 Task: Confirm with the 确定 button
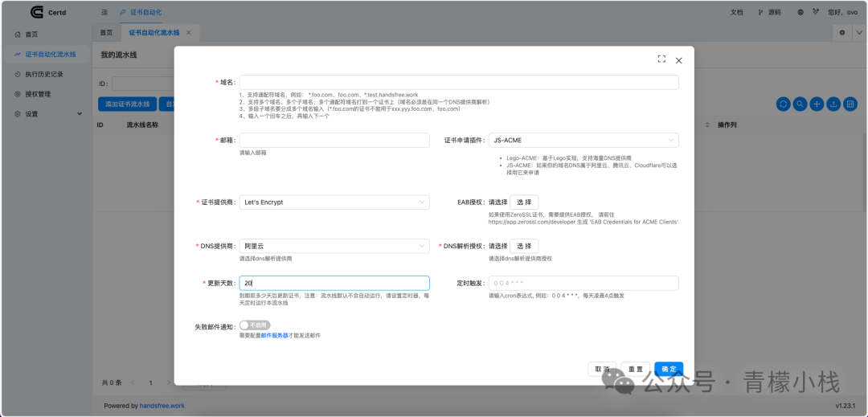click(669, 369)
